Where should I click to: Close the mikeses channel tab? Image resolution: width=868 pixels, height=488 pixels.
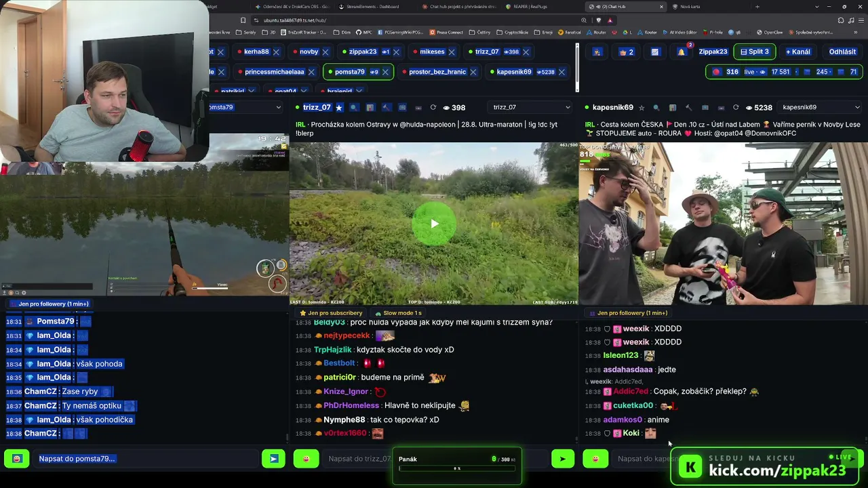point(452,52)
